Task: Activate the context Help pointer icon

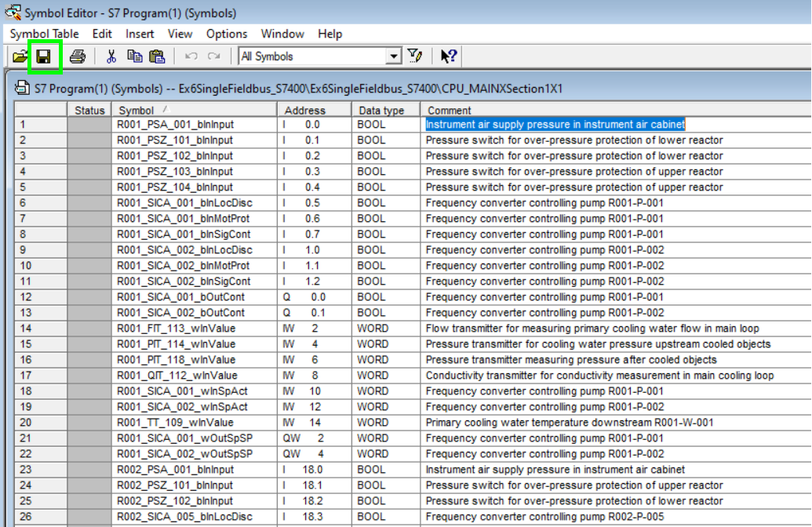Action: tap(449, 56)
